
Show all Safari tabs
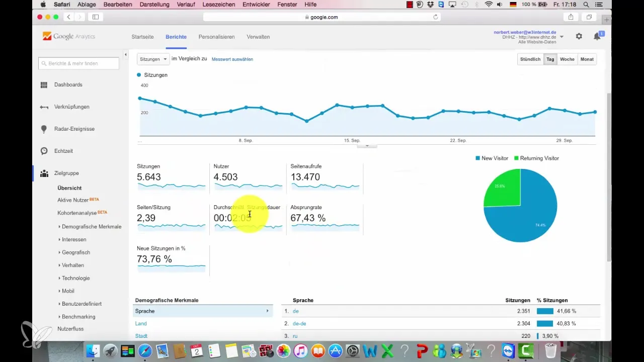pos(588,17)
